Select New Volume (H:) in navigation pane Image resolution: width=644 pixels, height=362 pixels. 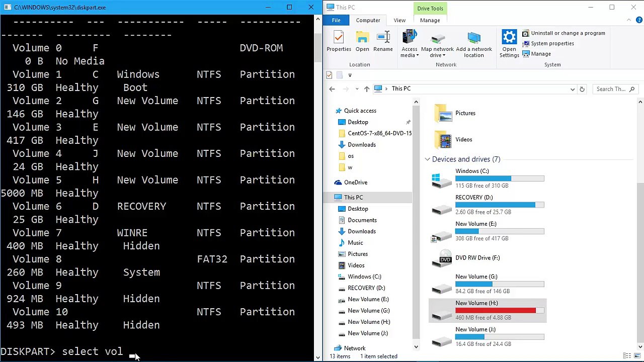coord(369,322)
